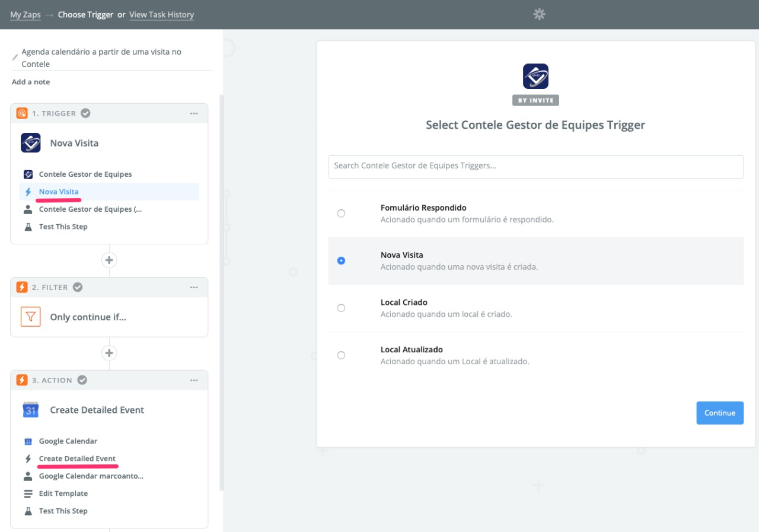Click person icon beside Contele account row
Image resolution: width=759 pixels, height=532 pixels.
tap(28, 209)
